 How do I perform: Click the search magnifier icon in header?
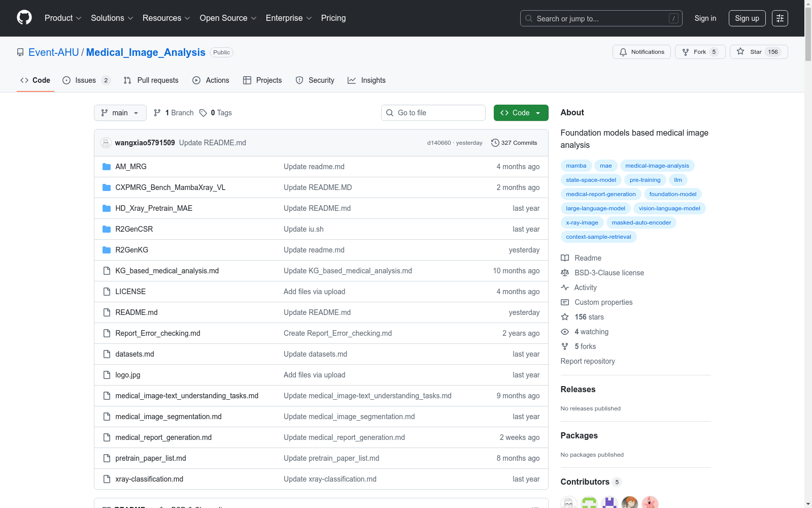click(x=529, y=18)
